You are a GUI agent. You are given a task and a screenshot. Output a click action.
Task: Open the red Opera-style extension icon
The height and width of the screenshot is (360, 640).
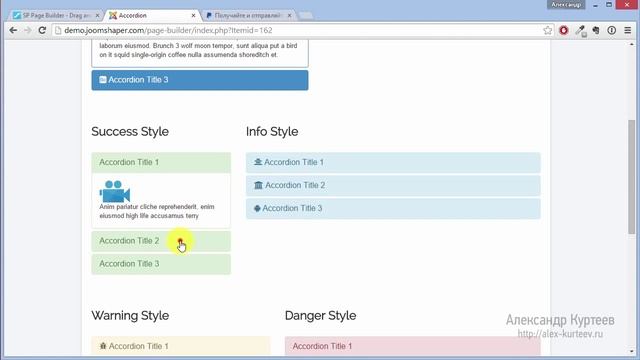(564, 30)
